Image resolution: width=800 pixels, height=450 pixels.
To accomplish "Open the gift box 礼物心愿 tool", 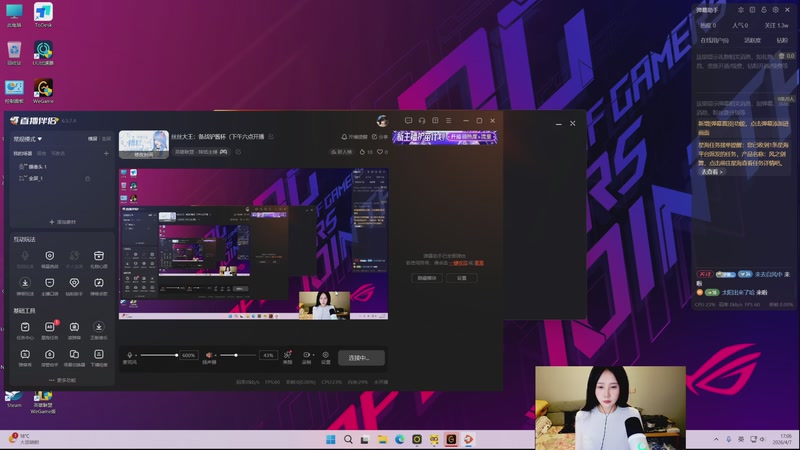I will tap(98, 258).
